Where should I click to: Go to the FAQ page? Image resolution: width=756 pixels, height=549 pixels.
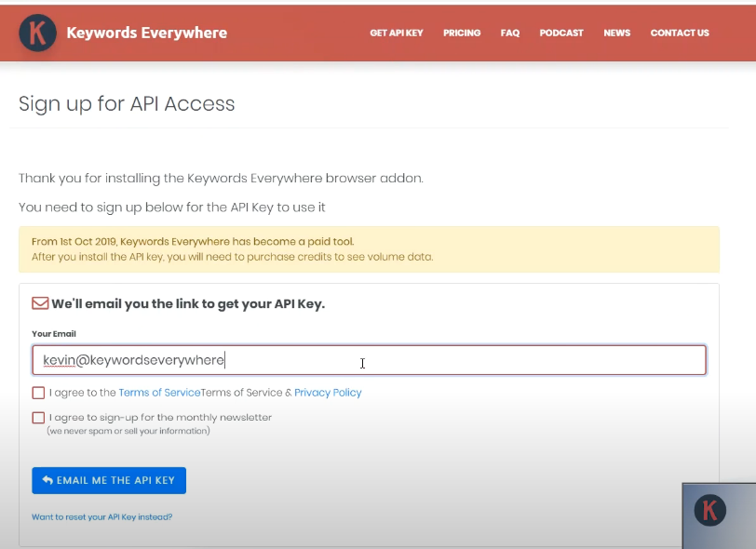(510, 33)
